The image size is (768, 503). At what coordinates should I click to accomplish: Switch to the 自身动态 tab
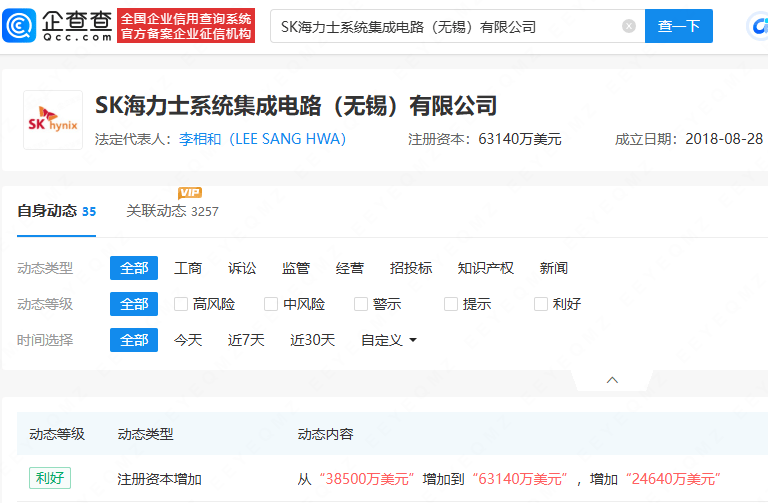[x=56, y=212]
